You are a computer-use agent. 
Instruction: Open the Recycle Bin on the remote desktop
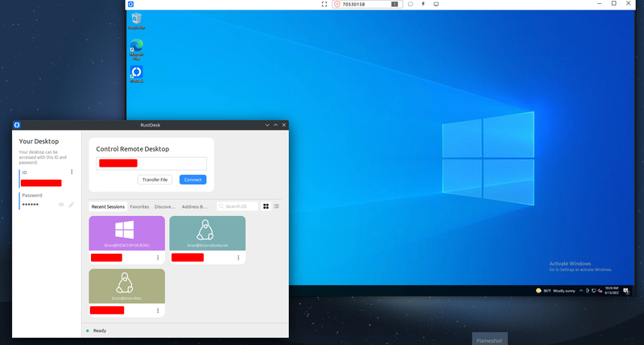pyautogui.click(x=136, y=21)
